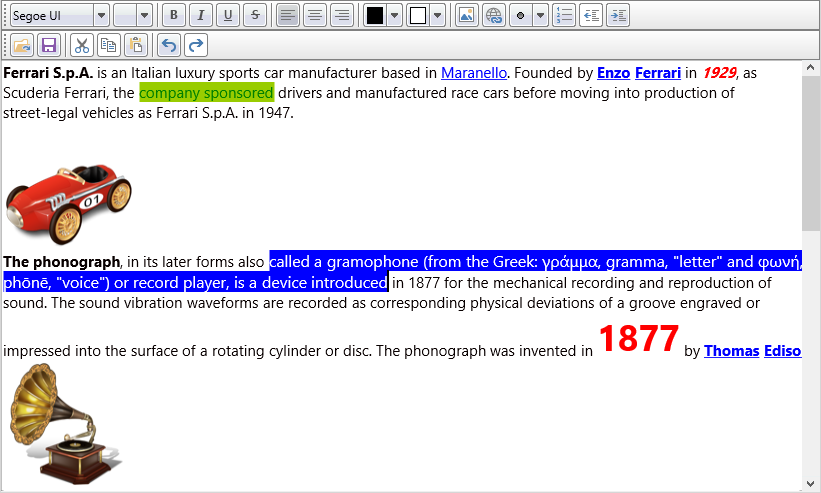Click the Segoe UI font name field
Viewport: 821px width, 493px height.
(52, 15)
